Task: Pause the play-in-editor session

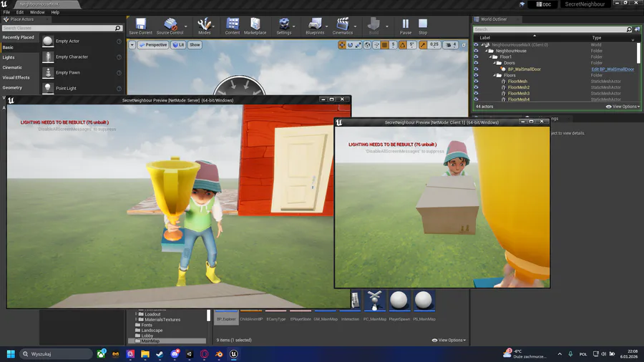Action: click(x=406, y=26)
